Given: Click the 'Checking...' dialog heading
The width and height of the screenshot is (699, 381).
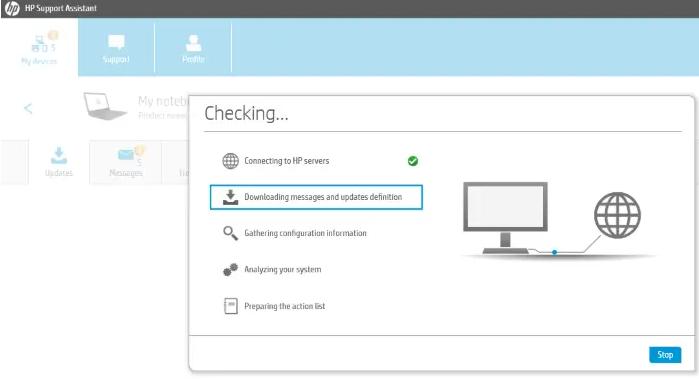Looking at the screenshot, I should tap(247, 113).
